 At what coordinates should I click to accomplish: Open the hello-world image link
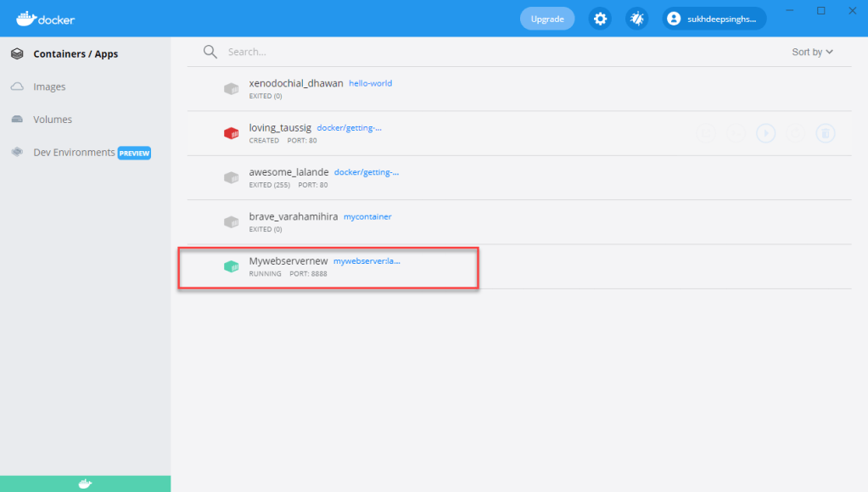[370, 84]
